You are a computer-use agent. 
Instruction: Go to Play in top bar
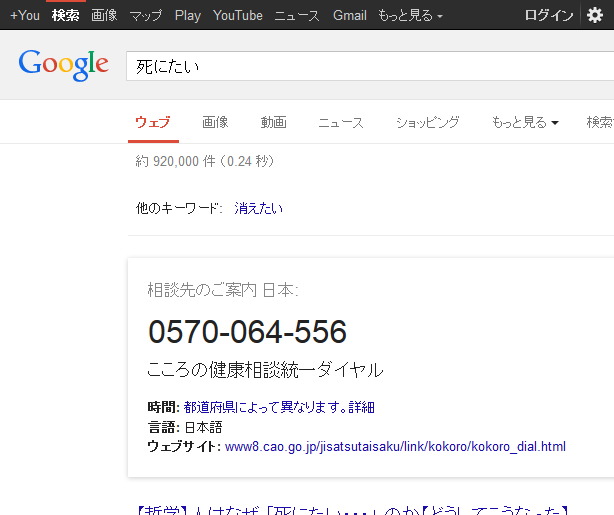point(188,16)
